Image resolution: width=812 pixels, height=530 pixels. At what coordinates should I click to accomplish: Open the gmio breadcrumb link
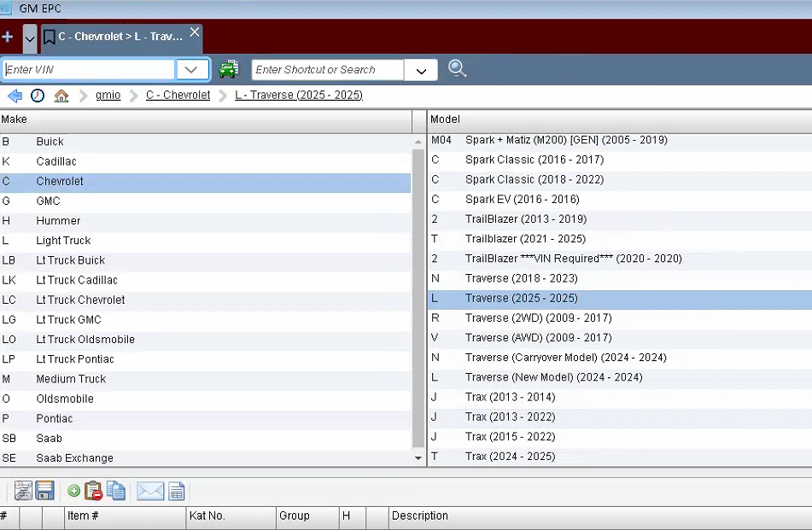[x=108, y=96]
